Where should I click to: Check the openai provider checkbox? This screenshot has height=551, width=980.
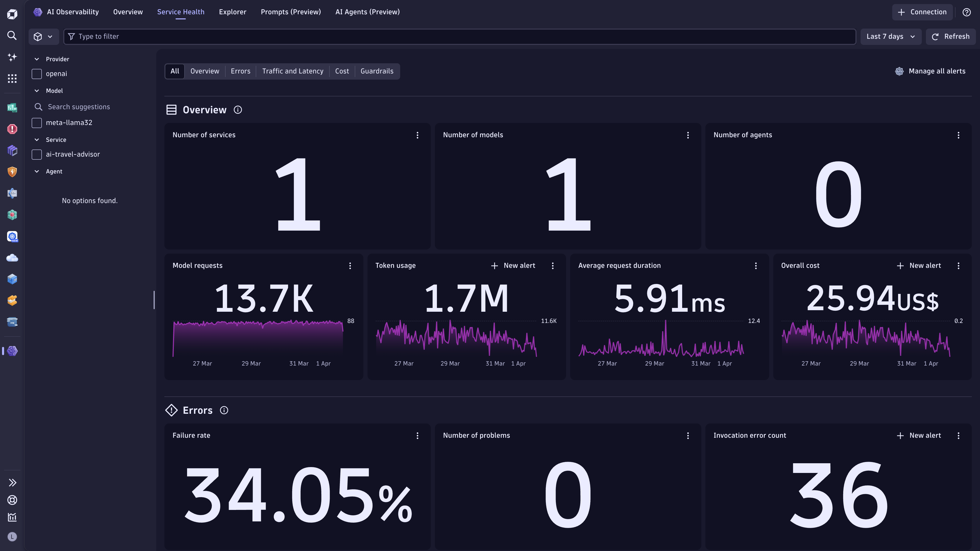tap(36, 74)
